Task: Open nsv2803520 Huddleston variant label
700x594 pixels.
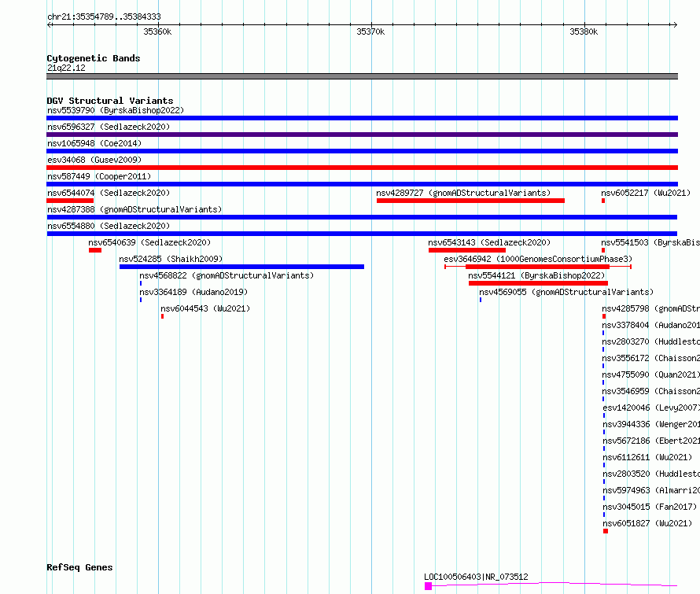Action: [x=651, y=474]
